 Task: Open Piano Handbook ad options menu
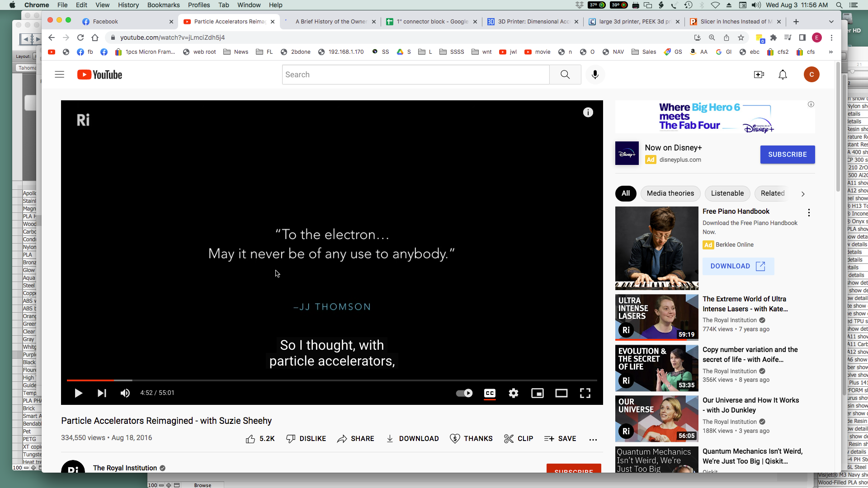click(809, 212)
